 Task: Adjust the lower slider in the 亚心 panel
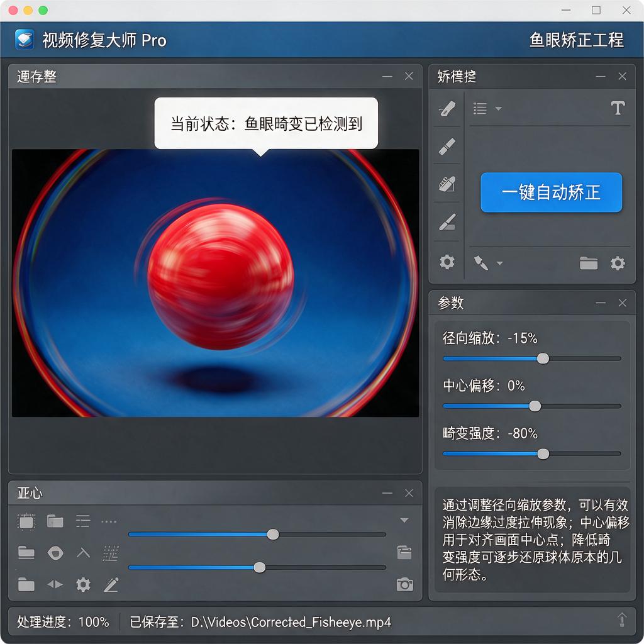257,568
